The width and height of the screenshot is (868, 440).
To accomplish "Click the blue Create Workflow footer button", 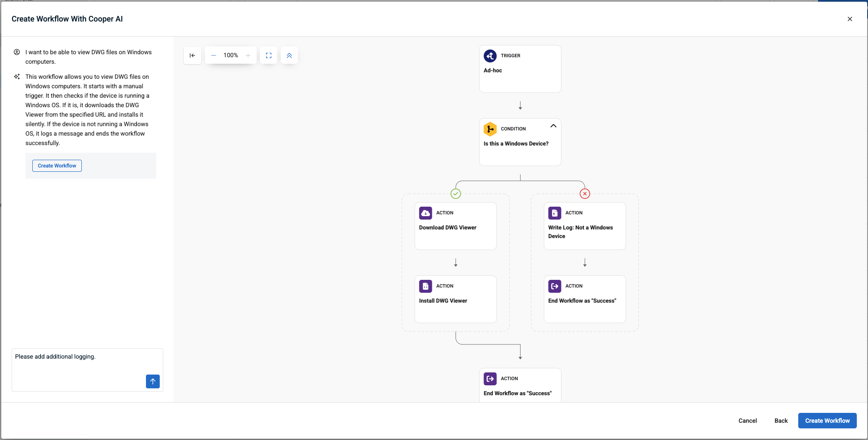I will [827, 421].
